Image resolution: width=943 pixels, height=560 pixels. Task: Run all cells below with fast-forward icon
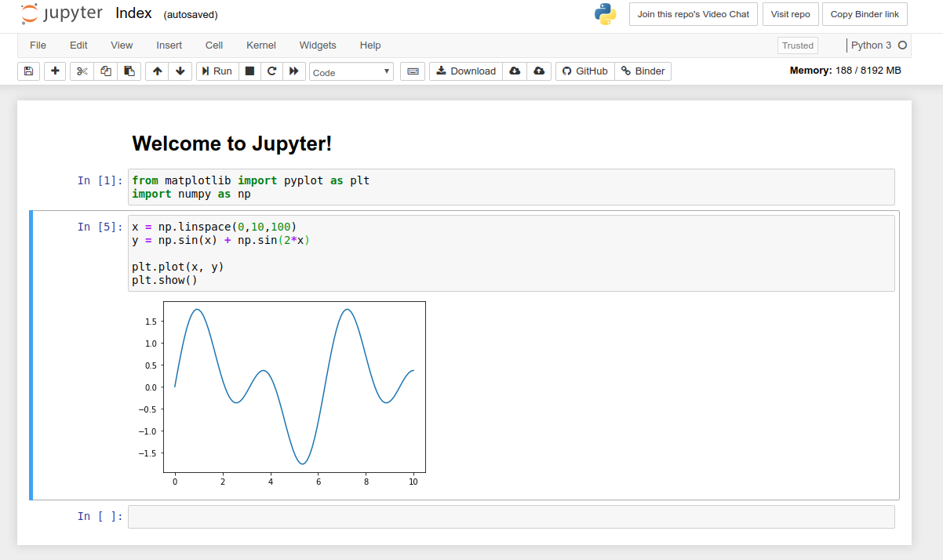tap(293, 71)
